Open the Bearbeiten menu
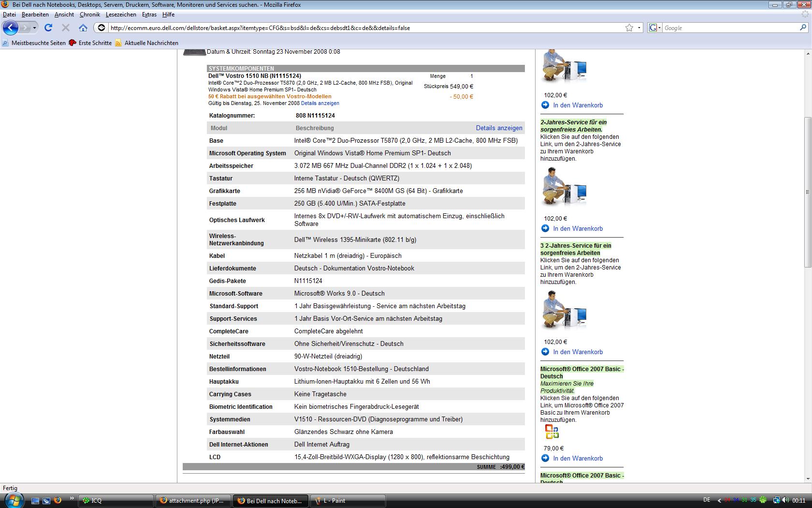The height and width of the screenshot is (508, 812). pyautogui.click(x=35, y=15)
